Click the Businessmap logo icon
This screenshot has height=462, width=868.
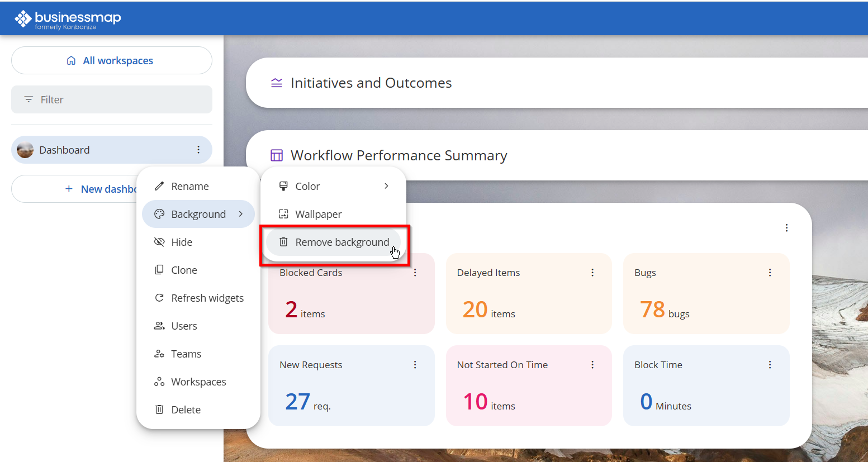[23, 18]
